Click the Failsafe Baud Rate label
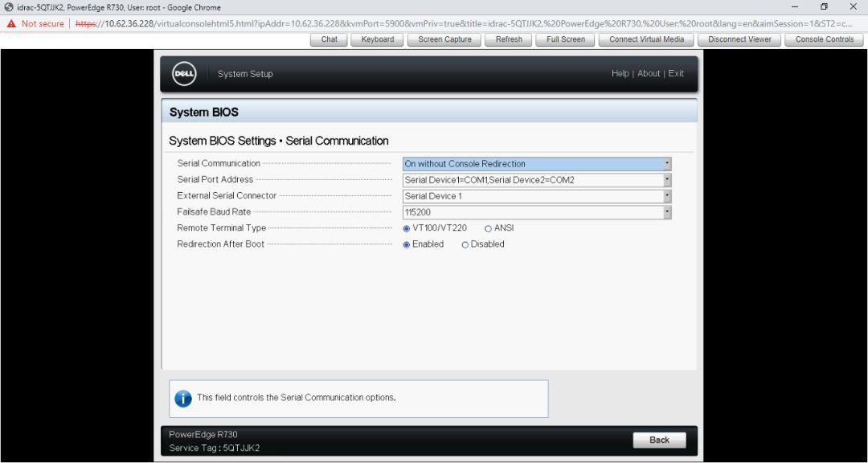Viewport: 868px width, 463px height. [x=214, y=211]
